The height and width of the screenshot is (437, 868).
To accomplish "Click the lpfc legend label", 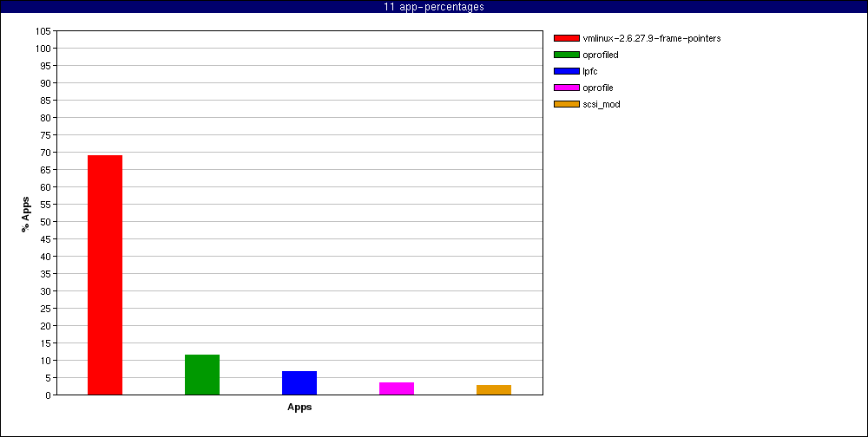I will 590,71.
